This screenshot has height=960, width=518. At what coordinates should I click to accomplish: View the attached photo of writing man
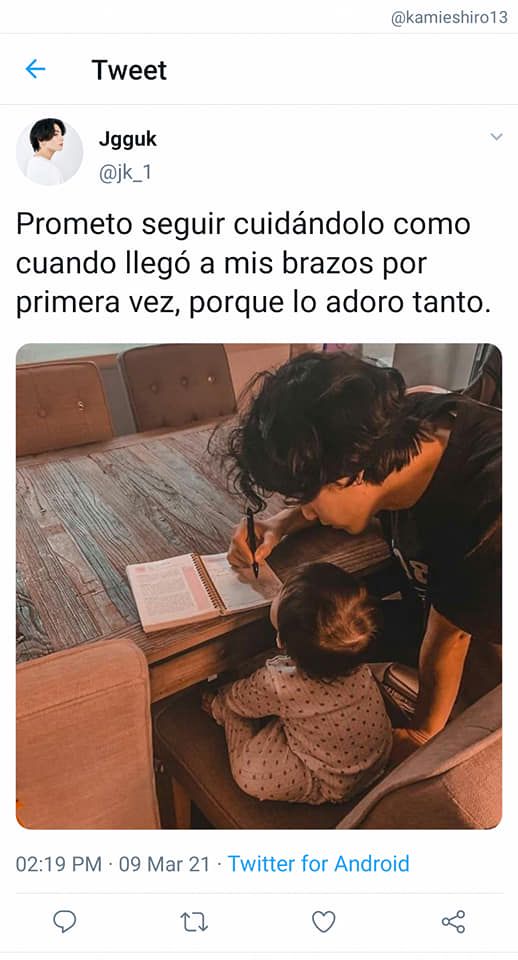tap(259, 586)
